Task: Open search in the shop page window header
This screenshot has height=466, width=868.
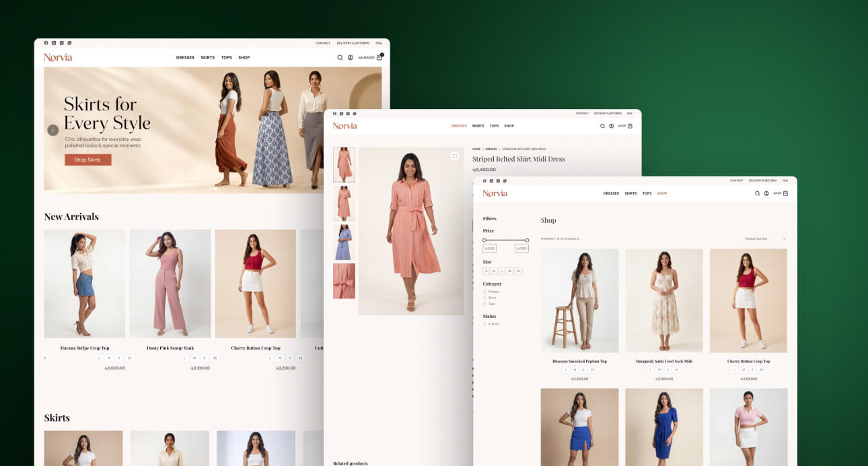Action: [757, 193]
